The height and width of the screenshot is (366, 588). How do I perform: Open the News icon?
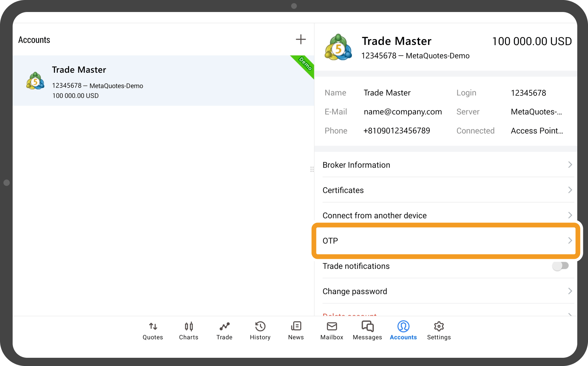296,326
